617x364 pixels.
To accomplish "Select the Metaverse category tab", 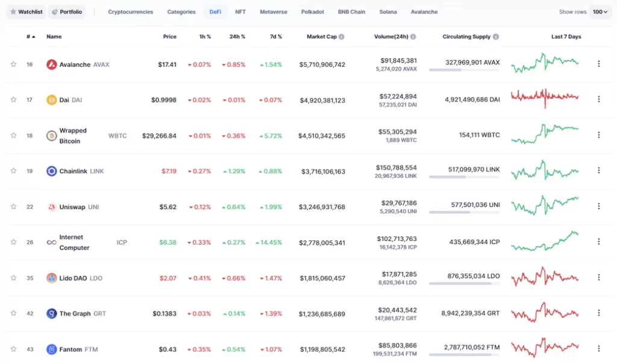I will [274, 12].
